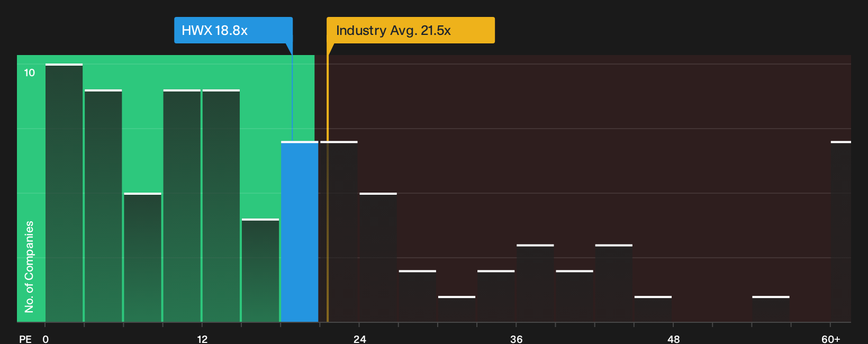Select the bar starting at PE 12
The image size is (868, 344).
[221, 206]
